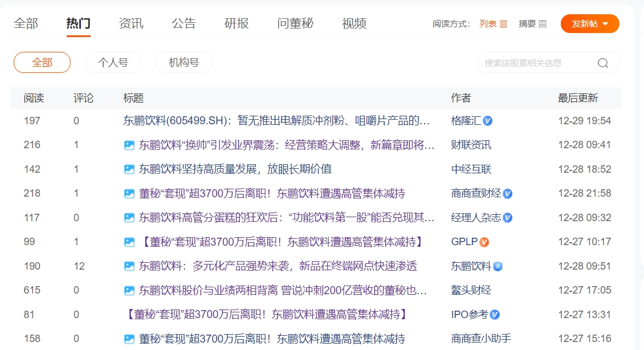Click the read count 615

pyautogui.click(x=32, y=291)
